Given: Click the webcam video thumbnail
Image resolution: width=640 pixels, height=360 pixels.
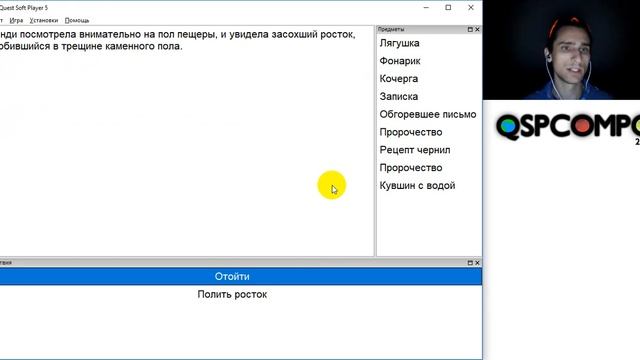Looking at the screenshot, I should click(561, 50).
